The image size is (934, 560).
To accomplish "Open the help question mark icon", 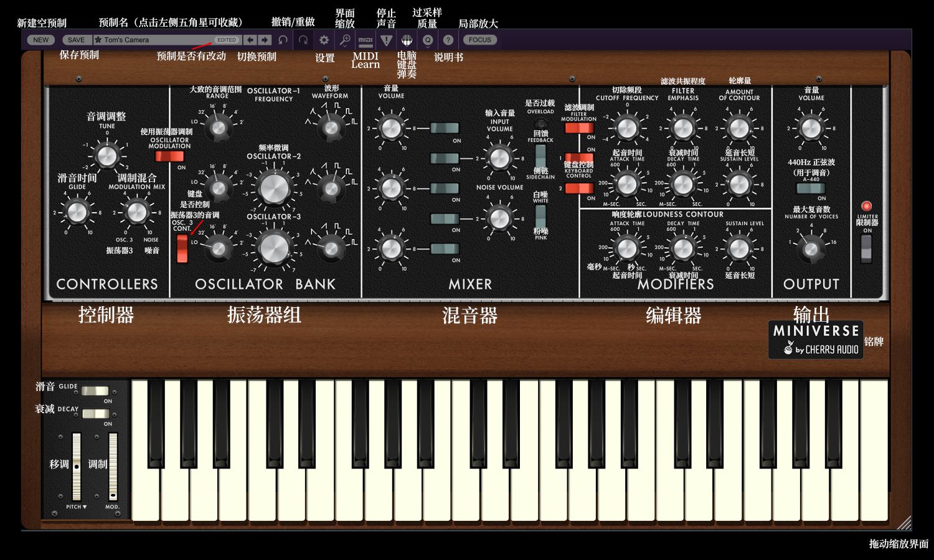I will click(x=448, y=40).
